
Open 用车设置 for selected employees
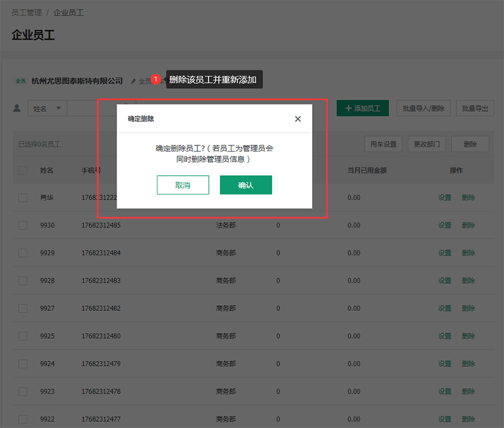tap(383, 144)
